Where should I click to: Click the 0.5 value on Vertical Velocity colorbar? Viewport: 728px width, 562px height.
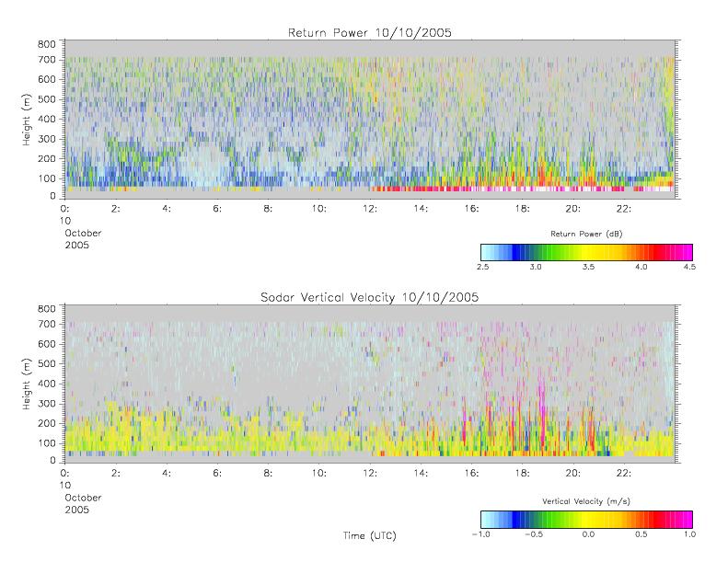point(641,534)
